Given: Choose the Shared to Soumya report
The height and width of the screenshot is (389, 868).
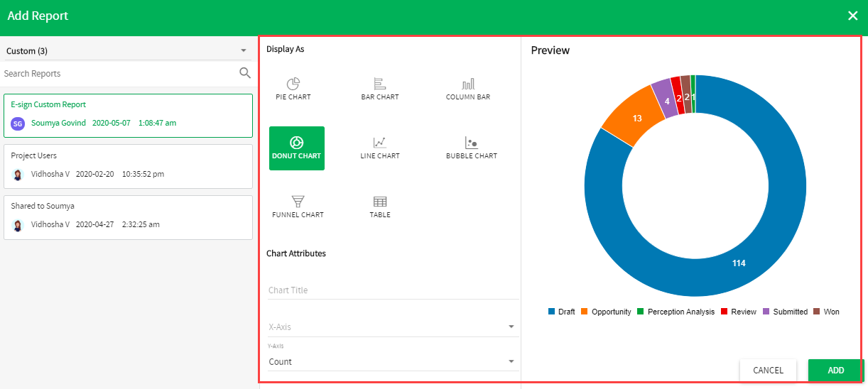Looking at the screenshot, I should (128, 217).
